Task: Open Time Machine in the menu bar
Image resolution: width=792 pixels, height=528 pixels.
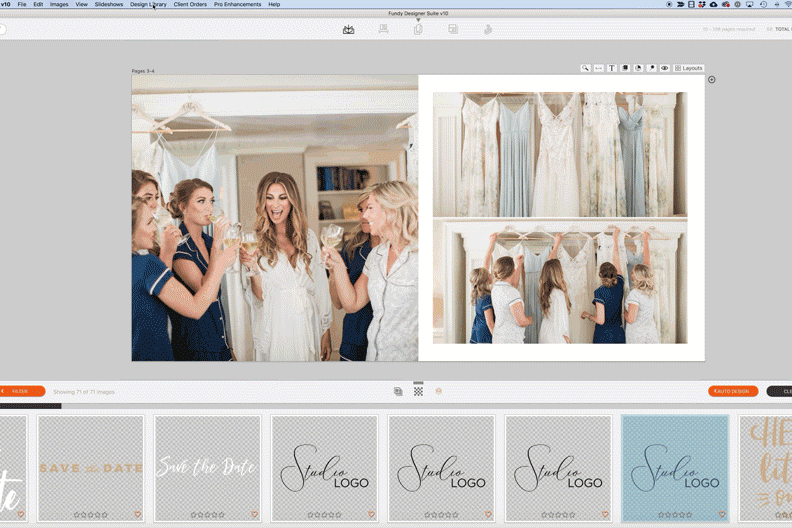Action: point(763,4)
